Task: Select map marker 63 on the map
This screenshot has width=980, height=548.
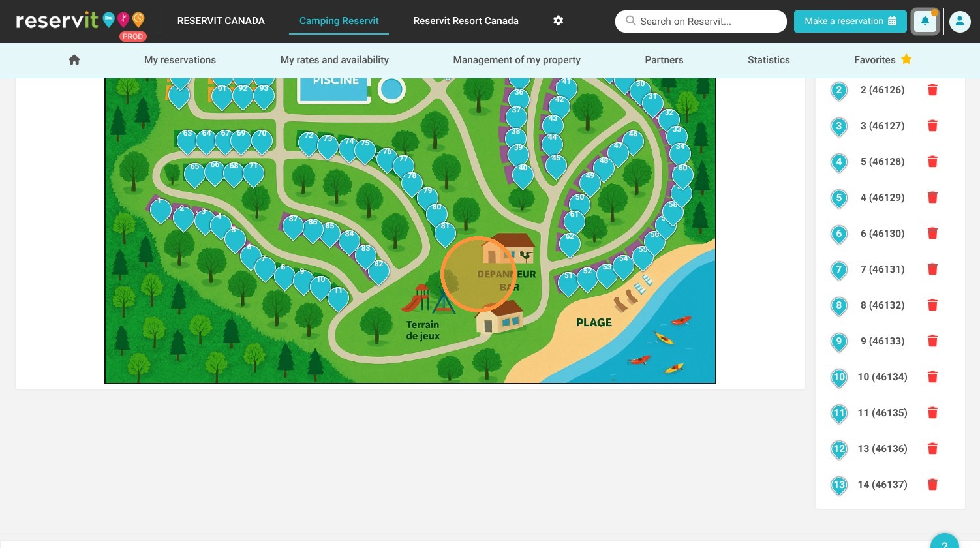Action: click(187, 141)
